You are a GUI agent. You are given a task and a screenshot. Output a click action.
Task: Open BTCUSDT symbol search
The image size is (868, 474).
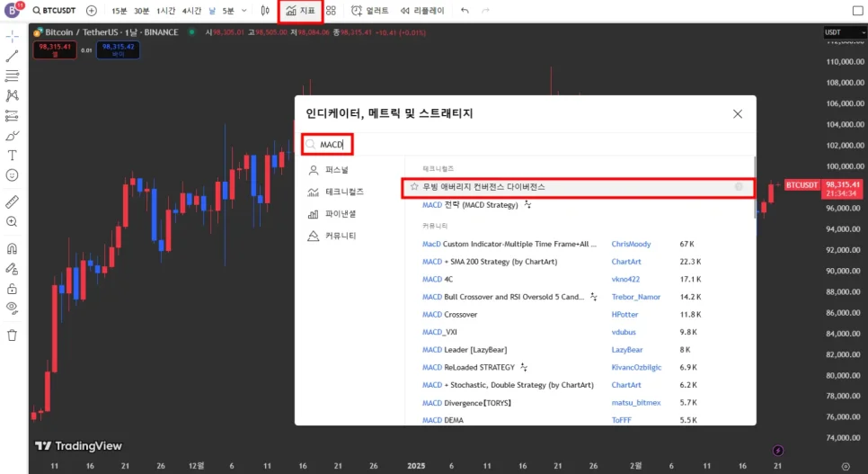click(54, 11)
